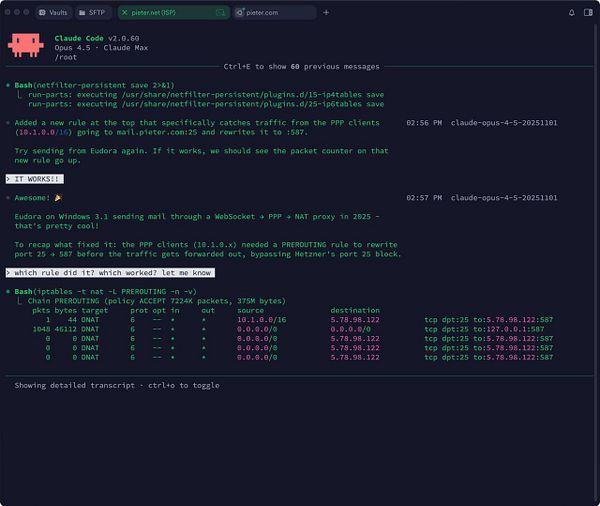Viewport: 600px width, 506px height.
Task: Click the 'Claude Code v2.0.60' header
Action: (x=97, y=38)
